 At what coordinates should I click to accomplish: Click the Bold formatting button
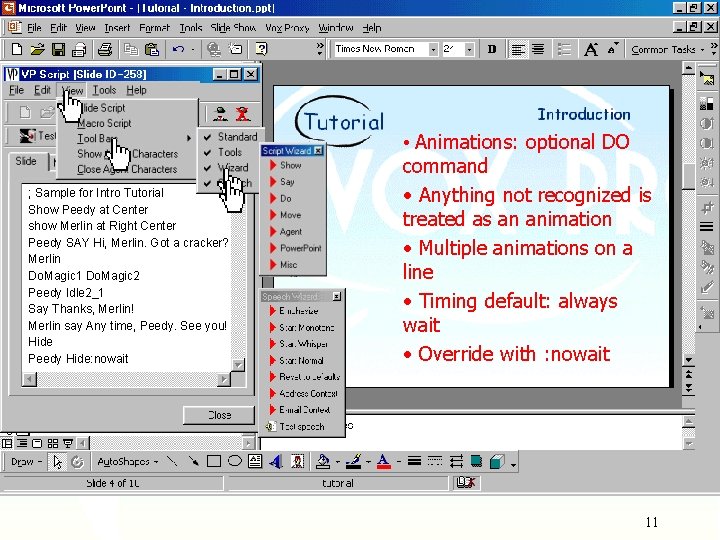click(492, 49)
